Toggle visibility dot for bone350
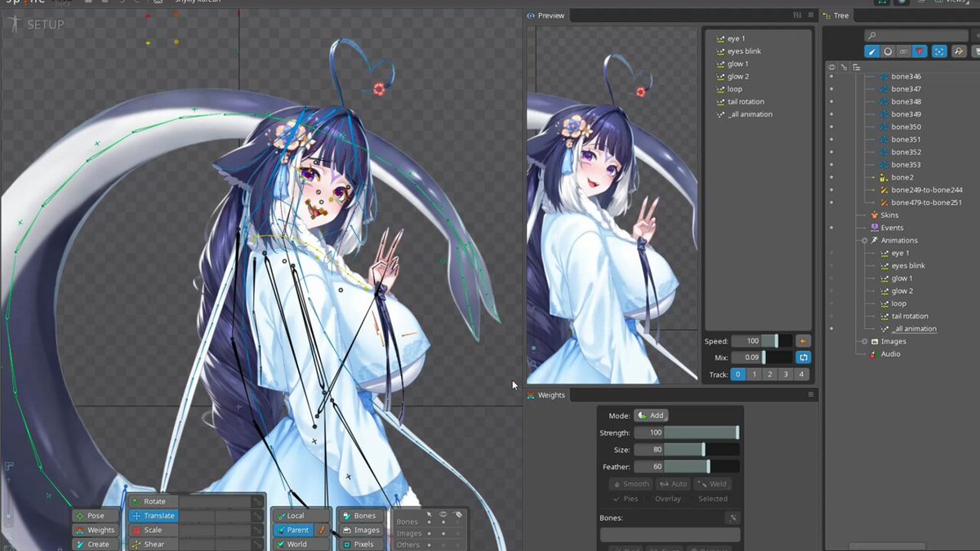Image resolution: width=980 pixels, height=551 pixels. (x=831, y=127)
